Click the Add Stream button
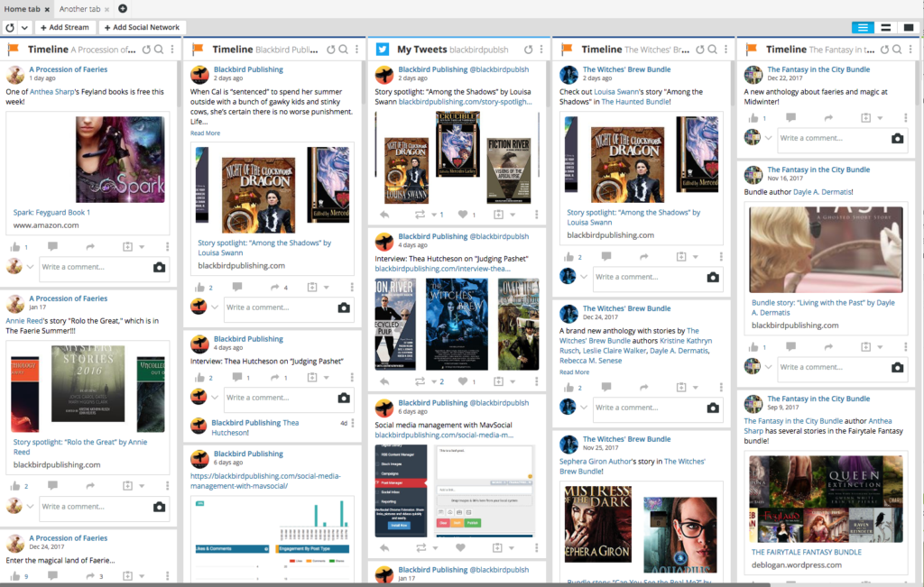 (64, 28)
